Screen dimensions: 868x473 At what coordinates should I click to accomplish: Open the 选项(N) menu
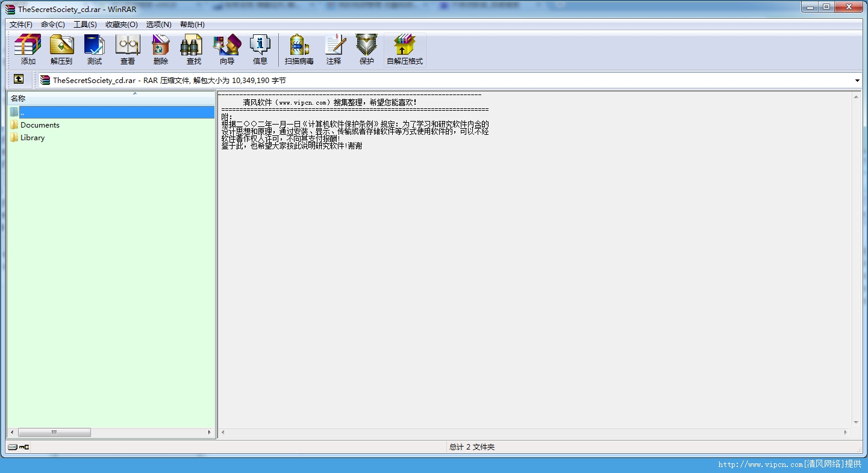pyautogui.click(x=159, y=25)
